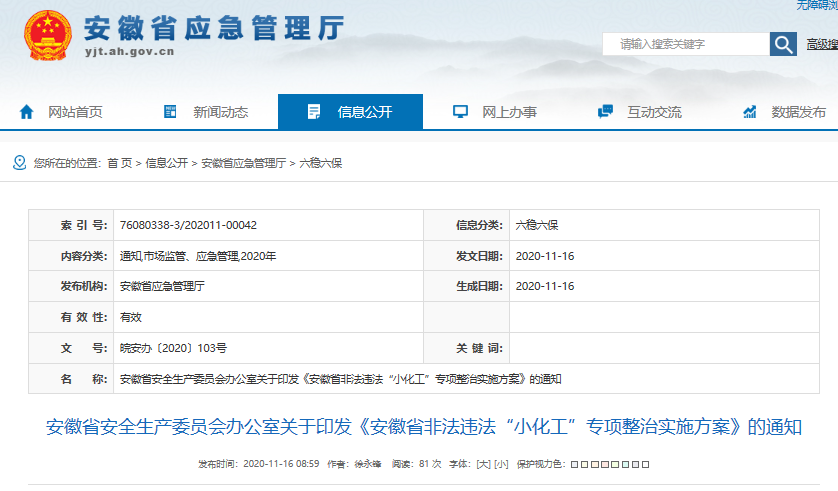The height and width of the screenshot is (491, 838).
Task: Click the chat icon beside 互动交流
Action: 605,112
